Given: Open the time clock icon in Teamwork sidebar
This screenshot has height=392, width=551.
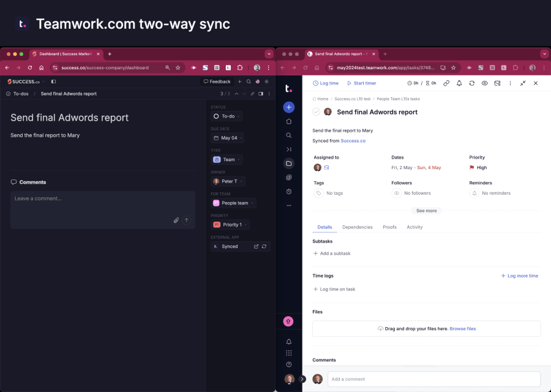Looking at the screenshot, I should [288, 192].
